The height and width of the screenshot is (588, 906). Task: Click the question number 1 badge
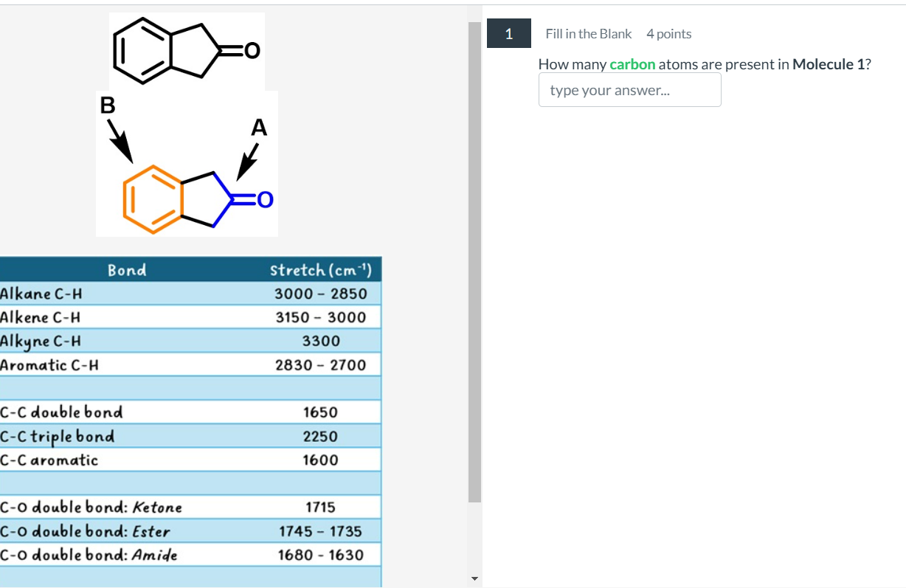click(x=508, y=33)
